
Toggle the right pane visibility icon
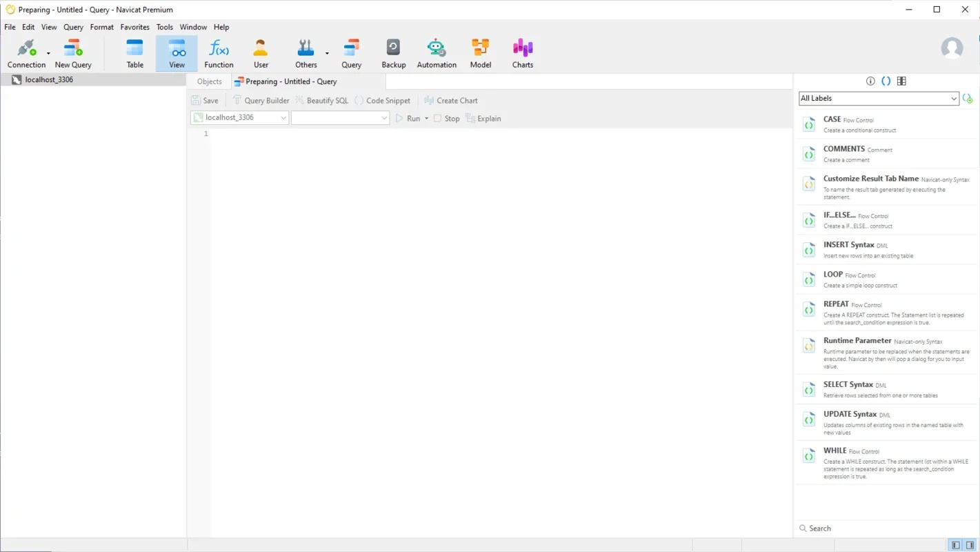pyautogui.click(x=970, y=545)
